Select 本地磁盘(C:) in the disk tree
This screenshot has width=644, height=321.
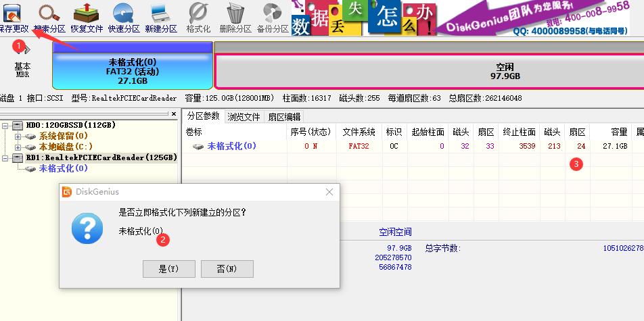tap(66, 147)
